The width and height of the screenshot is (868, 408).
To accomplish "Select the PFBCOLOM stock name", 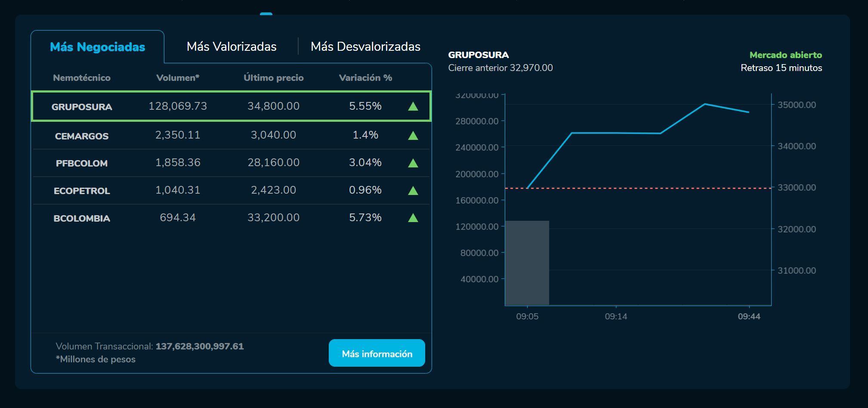I will click(x=82, y=164).
